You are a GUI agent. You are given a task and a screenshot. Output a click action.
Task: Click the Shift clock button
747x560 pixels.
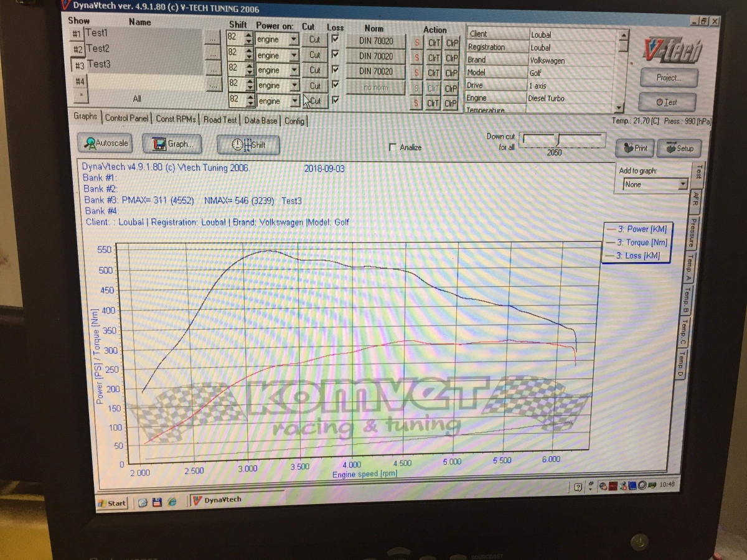point(248,146)
